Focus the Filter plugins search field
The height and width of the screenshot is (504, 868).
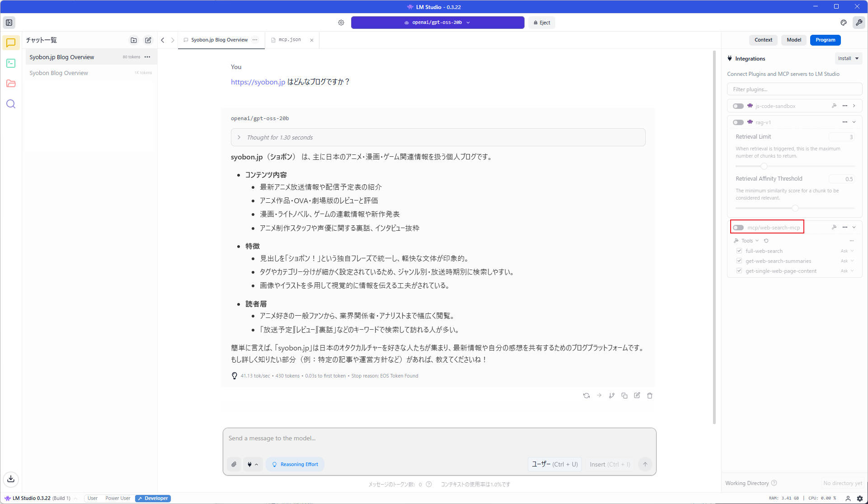794,89
